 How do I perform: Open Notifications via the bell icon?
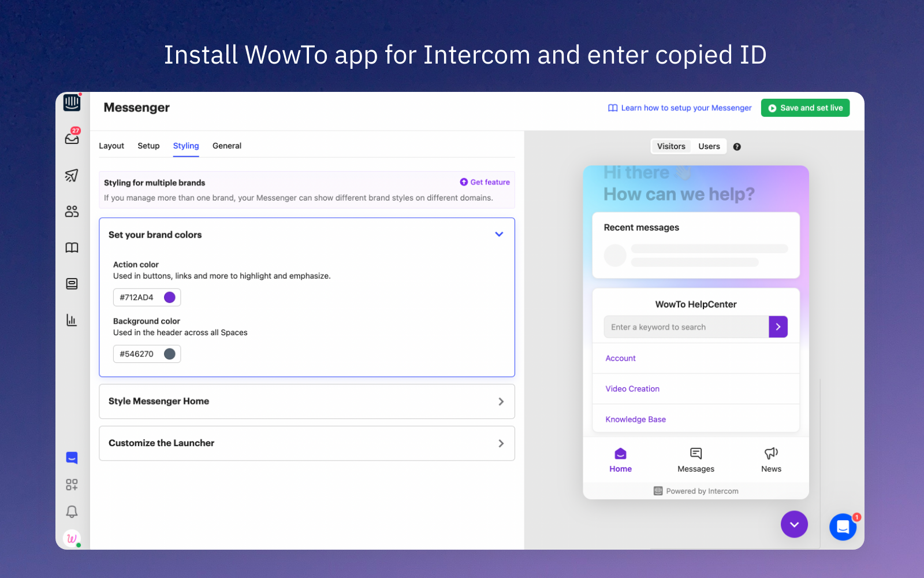pyautogui.click(x=72, y=512)
